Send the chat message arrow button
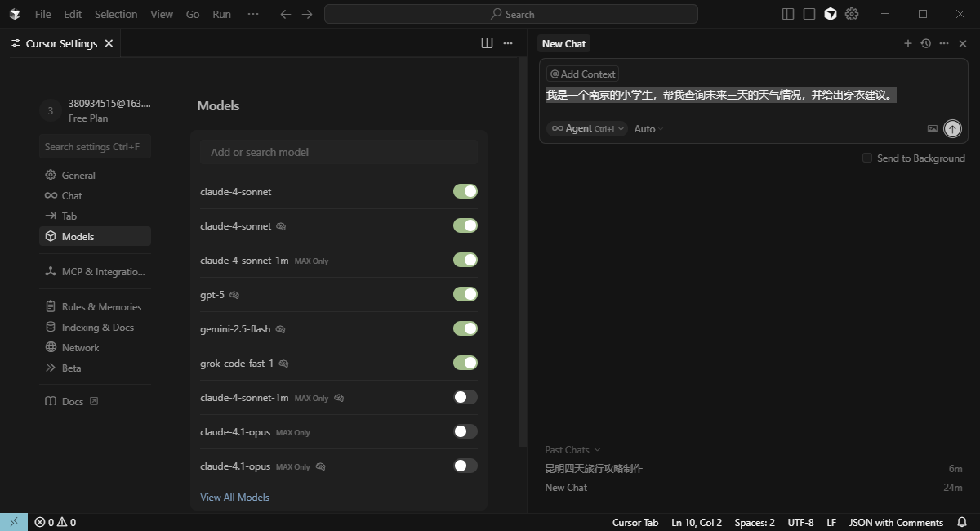Viewport: 980px width, 531px height. [952, 128]
